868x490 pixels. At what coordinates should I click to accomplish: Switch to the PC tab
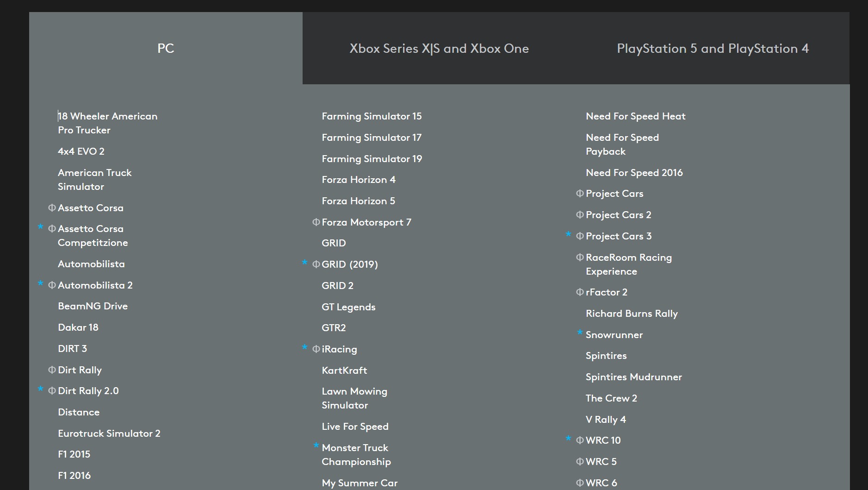166,48
